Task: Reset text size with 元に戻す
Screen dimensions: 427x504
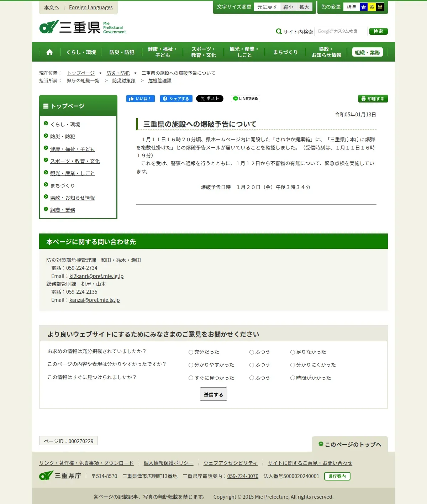Action: [x=267, y=7]
